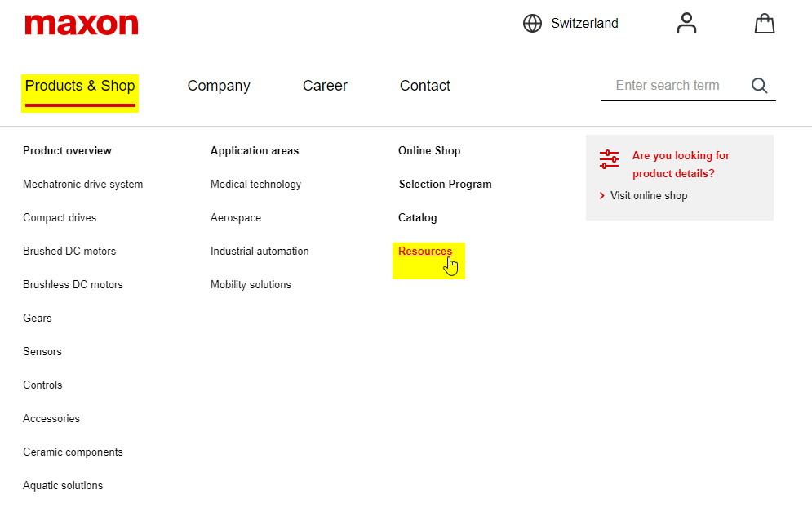Open the Accessories category
Viewport: 812px width, 508px height.
[x=51, y=418]
